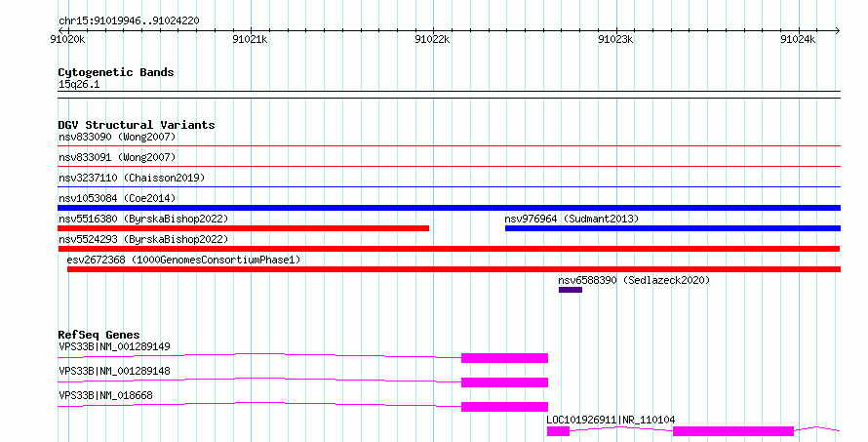Click the small first LOC101926911 exon
The image size is (868, 442).
point(558,431)
